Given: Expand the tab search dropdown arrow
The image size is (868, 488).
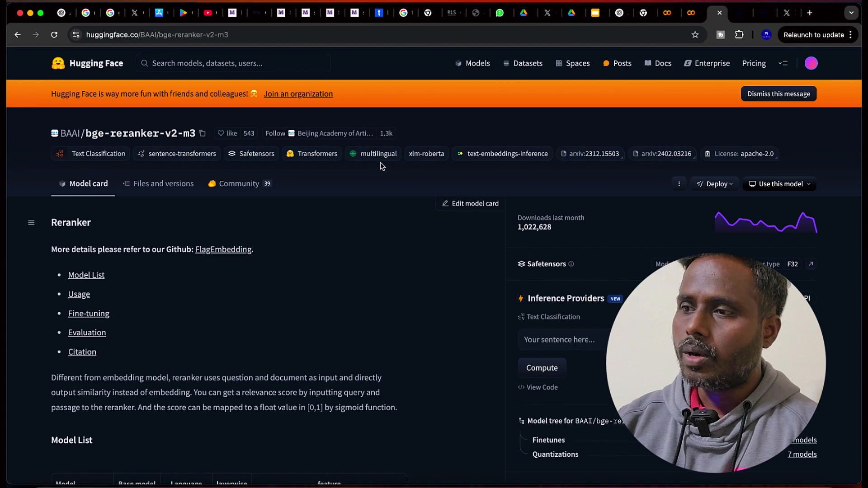Looking at the screenshot, I should coord(851,13).
